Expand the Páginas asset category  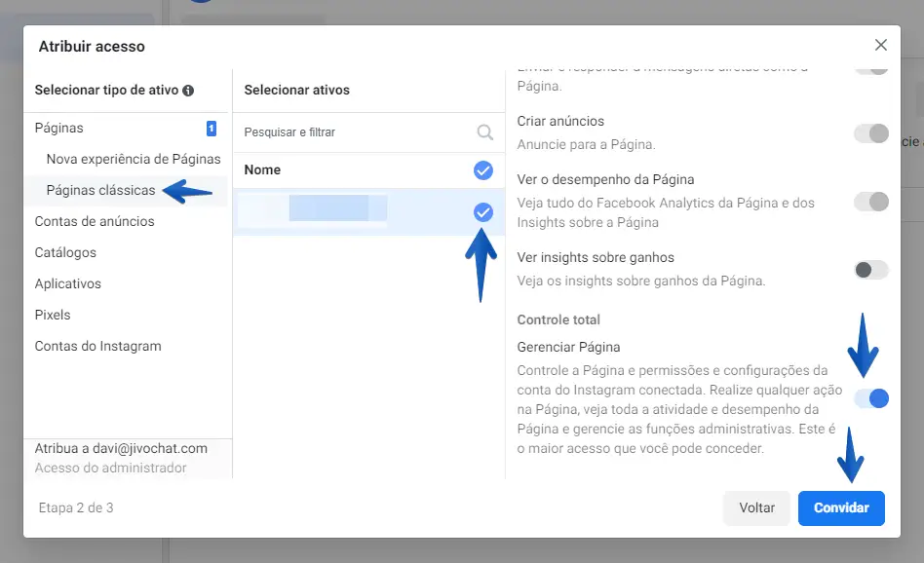click(59, 128)
